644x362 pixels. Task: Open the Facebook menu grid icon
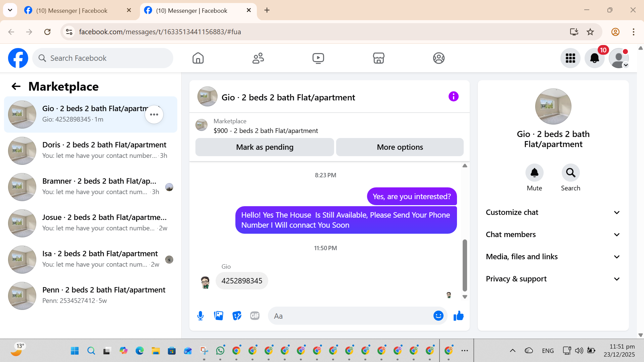tap(570, 58)
